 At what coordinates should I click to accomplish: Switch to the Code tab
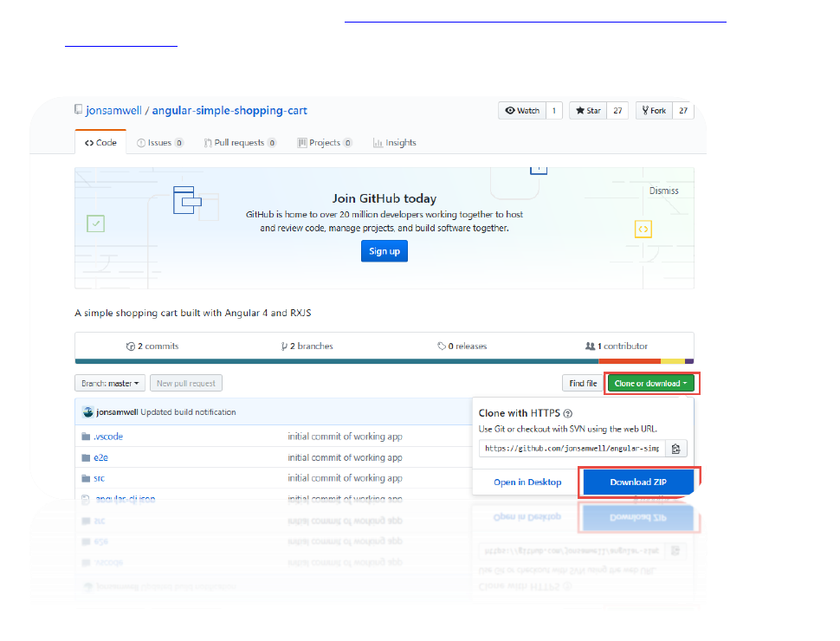[100, 143]
